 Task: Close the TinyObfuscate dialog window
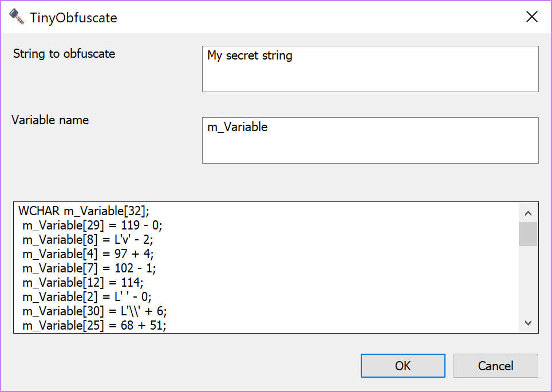pos(531,17)
